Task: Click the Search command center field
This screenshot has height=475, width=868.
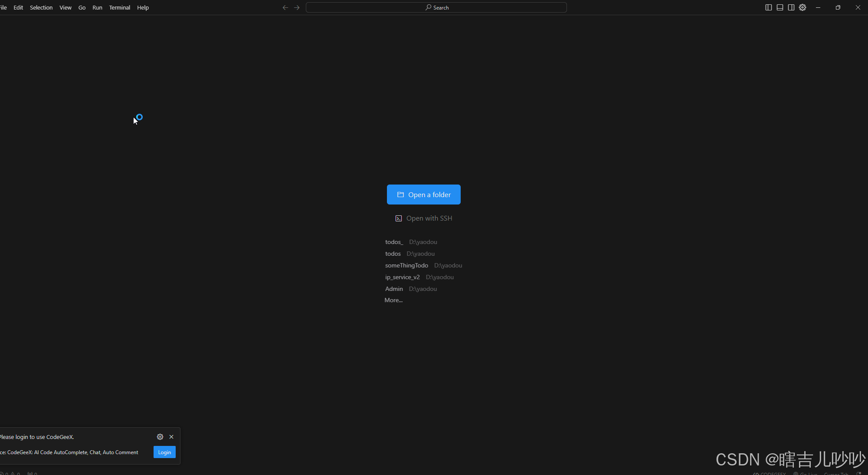Action: tap(436, 7)
